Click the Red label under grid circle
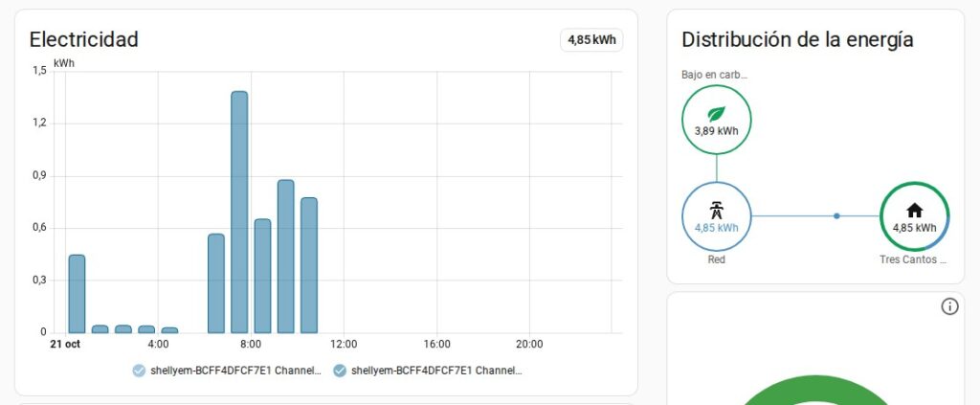The height and width of the screenshot is (405, 980). click(716, 259)
